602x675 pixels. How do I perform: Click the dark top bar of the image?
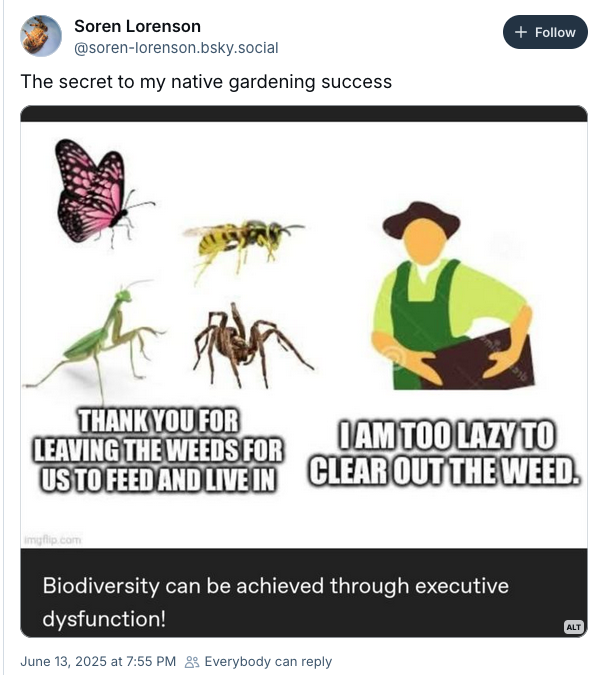tap(303, 113)
